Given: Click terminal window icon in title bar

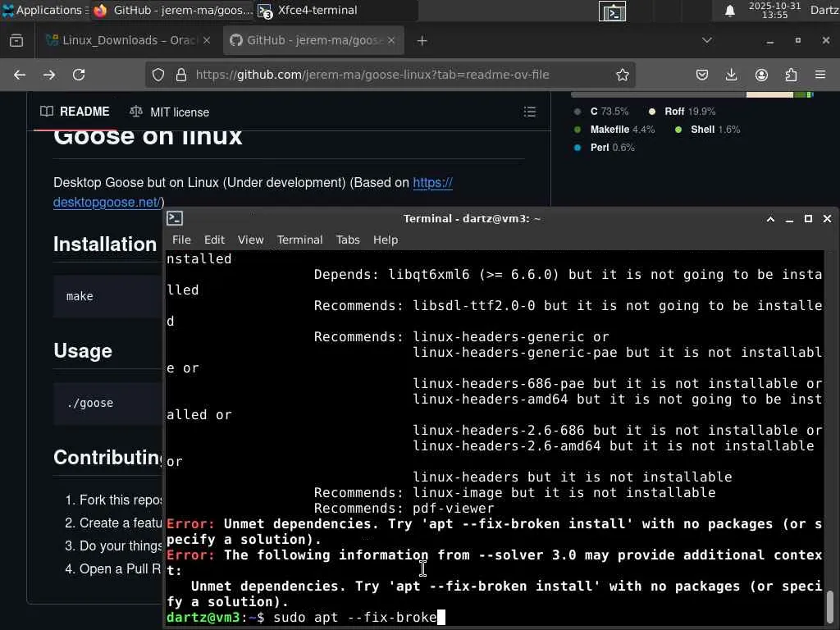Looking at the screenshot, I should [x=175, y=218].
